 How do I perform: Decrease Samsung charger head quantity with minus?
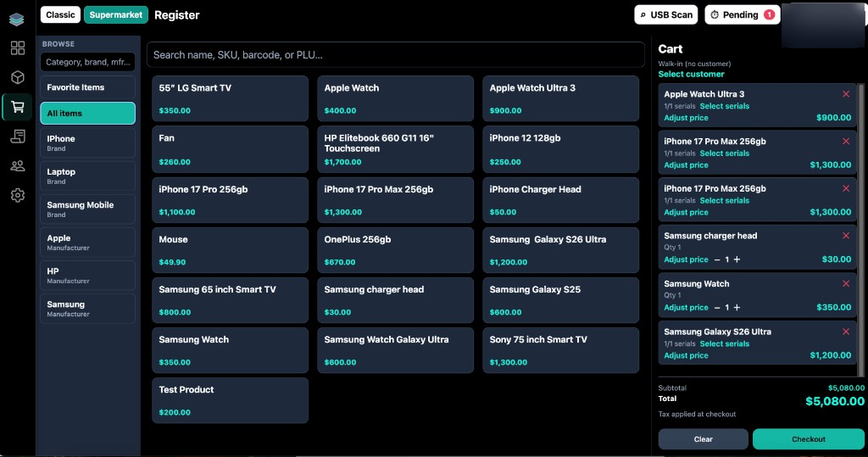[x=717, y=259]
